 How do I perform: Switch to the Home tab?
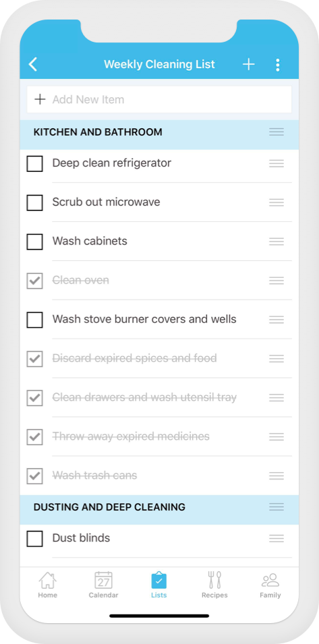coord(48,585)
